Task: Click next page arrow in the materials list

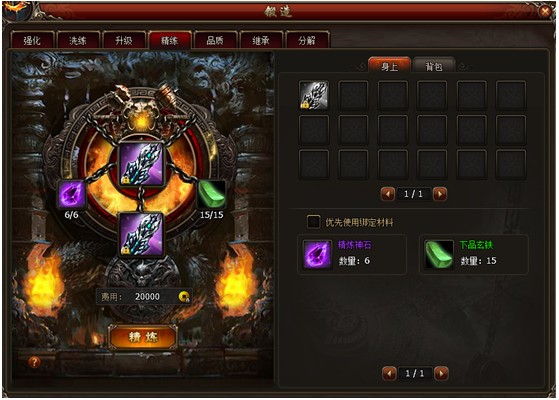Action: [441, 373]
